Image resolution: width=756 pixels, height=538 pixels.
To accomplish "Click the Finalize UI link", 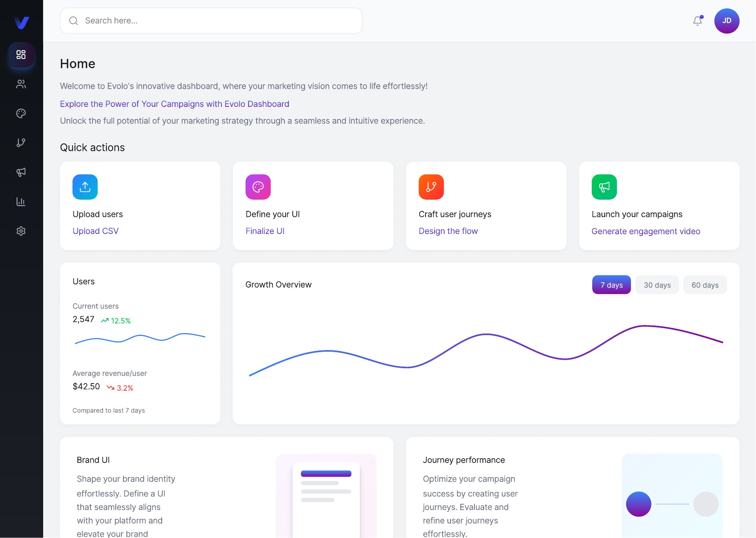I will click(x=265, y=231).
